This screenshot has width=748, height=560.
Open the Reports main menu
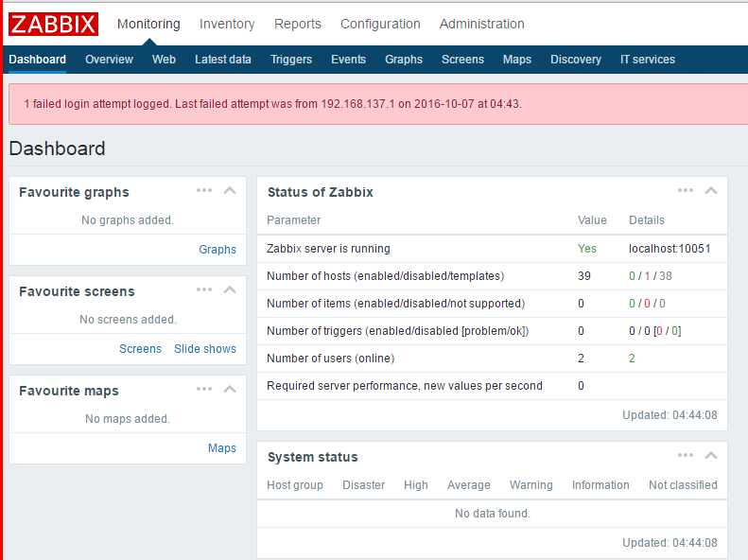[298, 24]
